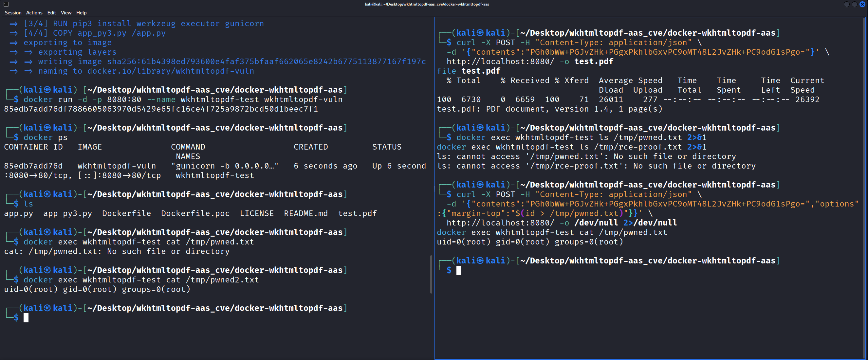Click the container ID 85edb7add76d in docker ps output
This screenshot has width=868, height=360.
[33, 166]
